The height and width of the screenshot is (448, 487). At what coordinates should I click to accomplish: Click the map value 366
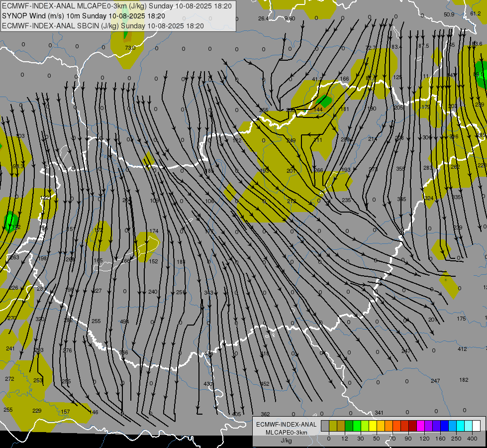tap(123, 352)
